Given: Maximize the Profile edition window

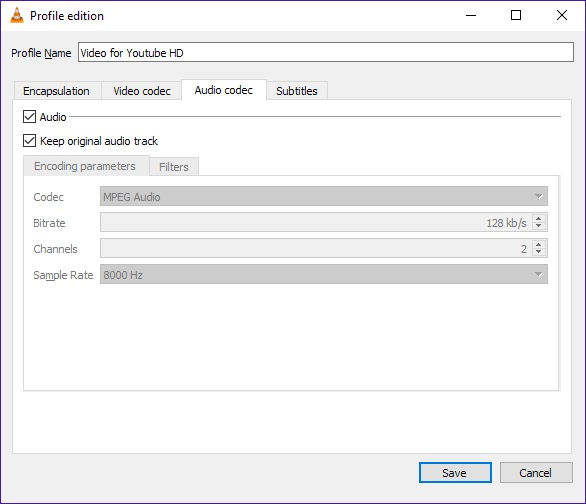Looking at the screenshot, I should pos(516,15).
